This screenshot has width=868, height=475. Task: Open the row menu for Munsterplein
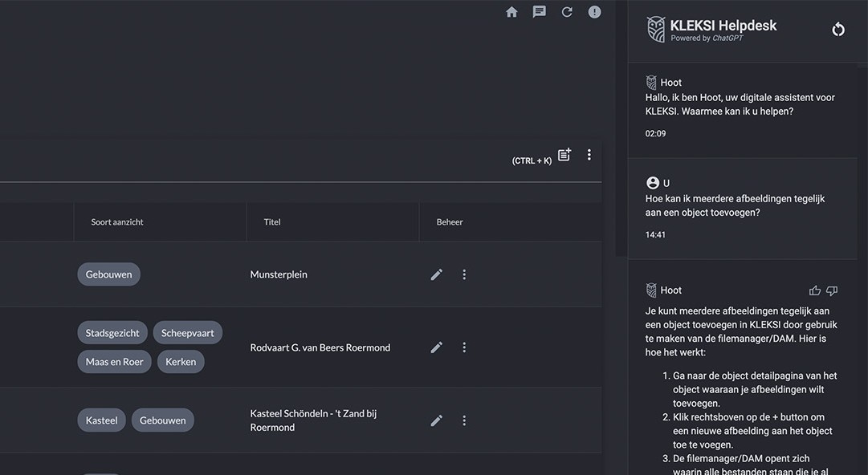click(464, 274)
